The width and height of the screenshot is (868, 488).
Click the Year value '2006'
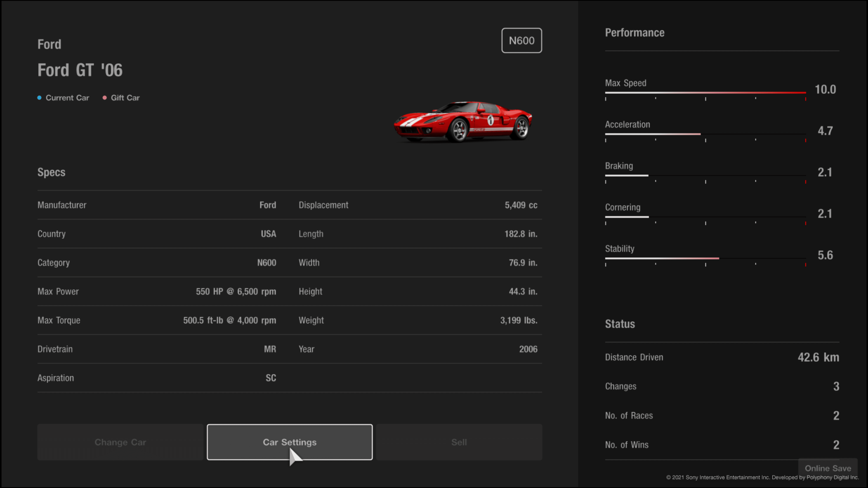coord(528,349)
